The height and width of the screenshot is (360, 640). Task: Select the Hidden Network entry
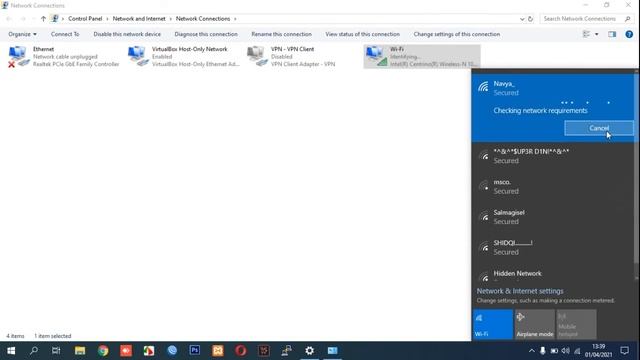553,275
